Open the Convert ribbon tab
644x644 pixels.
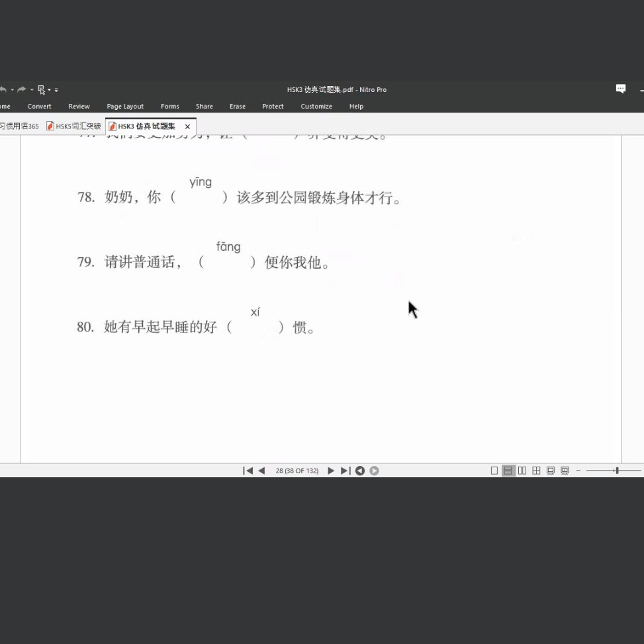tap(40, 107)
